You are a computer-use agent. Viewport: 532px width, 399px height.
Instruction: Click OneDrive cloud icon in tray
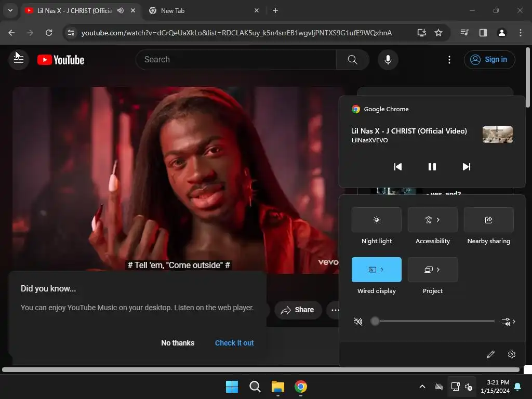click(439, 387)
